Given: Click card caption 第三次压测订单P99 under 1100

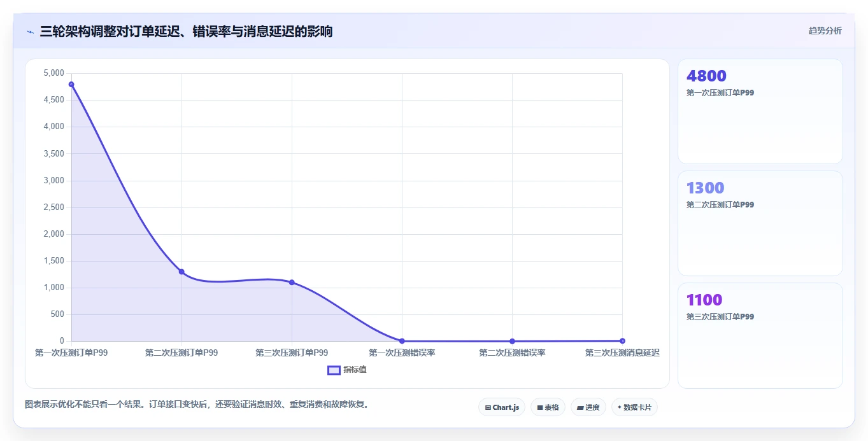Looking at the screenshot, I should click(720, 317).
